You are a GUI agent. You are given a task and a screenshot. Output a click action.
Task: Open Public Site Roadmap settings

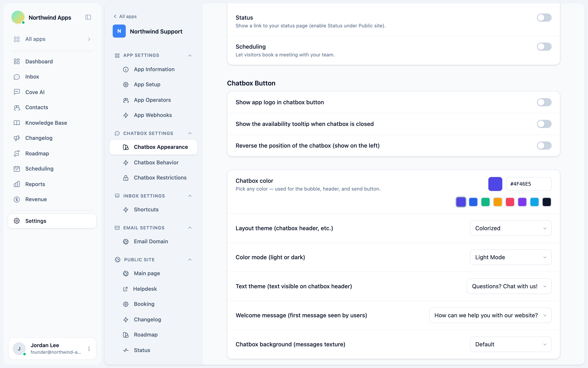(x=153, y=335)
